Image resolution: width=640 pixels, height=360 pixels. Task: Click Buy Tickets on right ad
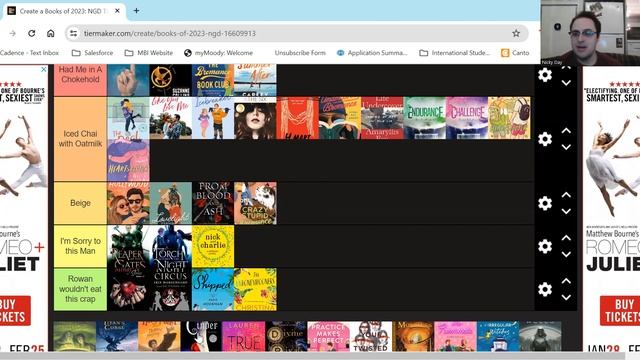620,311
